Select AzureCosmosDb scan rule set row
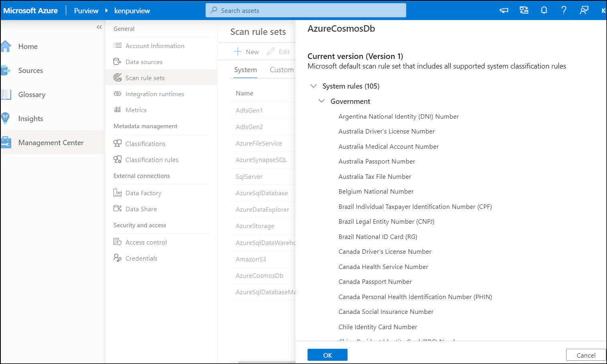Screen dimensions: 607x364 [x=263, y=275]
